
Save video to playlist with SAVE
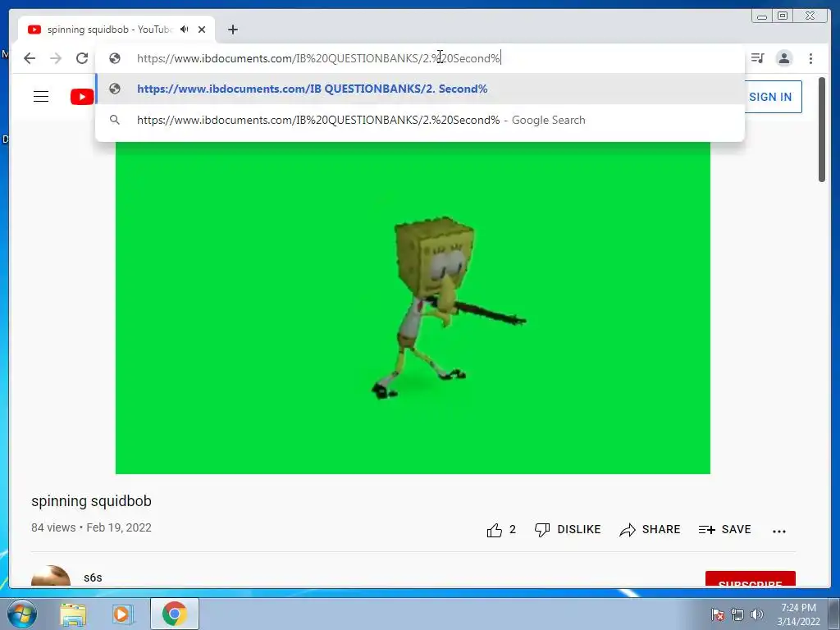click(725, 530)
